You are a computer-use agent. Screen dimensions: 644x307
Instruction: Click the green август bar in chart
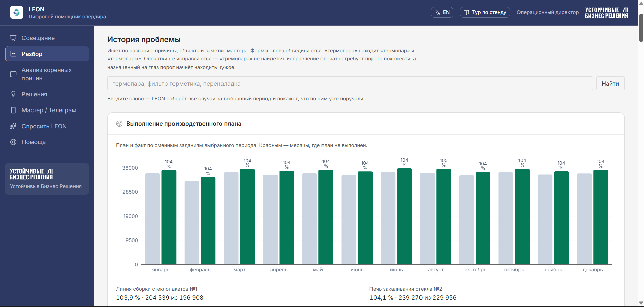pyautogui.click(x=444, y=217)
